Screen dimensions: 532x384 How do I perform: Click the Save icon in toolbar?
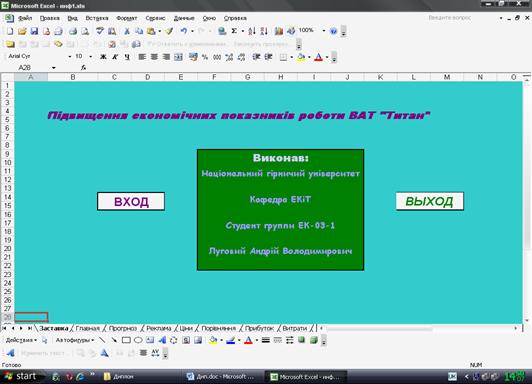point(34,31)
